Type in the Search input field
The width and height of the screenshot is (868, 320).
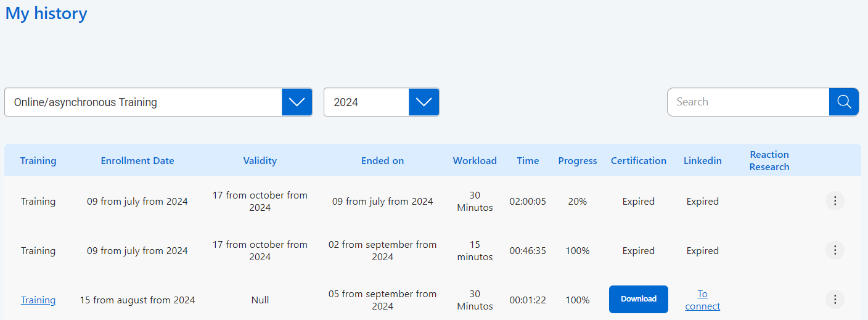tap(748, 102)
